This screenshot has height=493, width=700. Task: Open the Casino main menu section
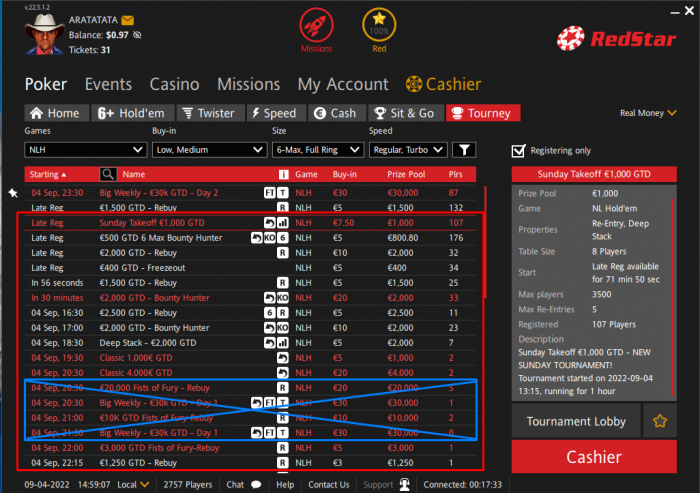[x=175, y=84]
